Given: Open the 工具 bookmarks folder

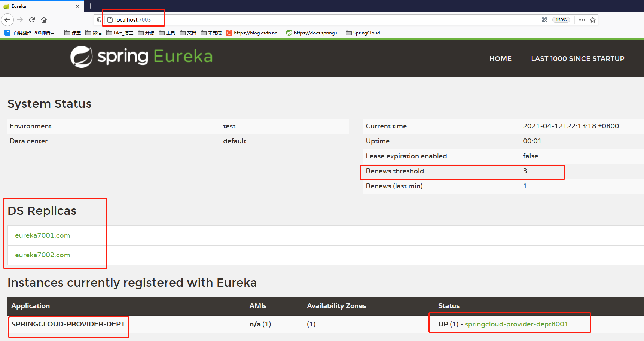Looking at the screenshot, I should tap(167, 33).
